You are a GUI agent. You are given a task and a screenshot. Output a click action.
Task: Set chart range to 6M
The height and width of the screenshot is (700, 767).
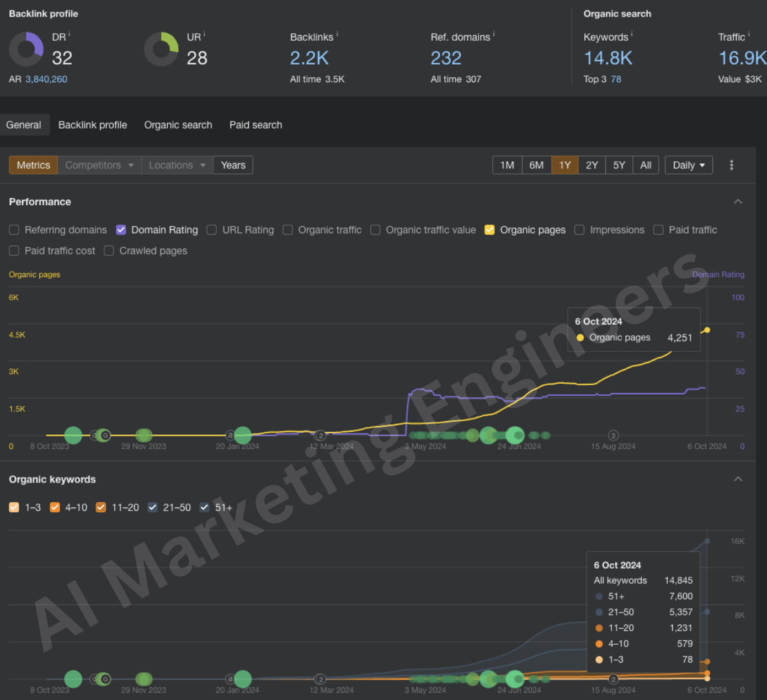pyautogui.click(x=536, y=165)
